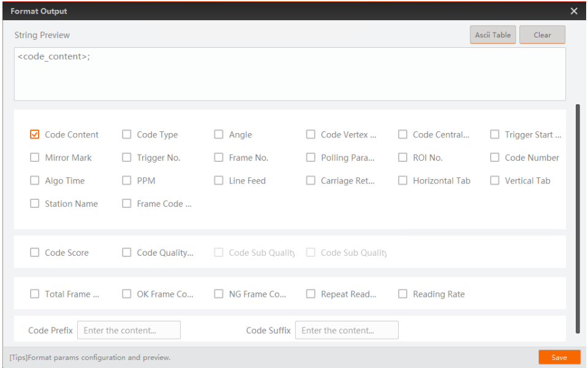Tick the Trigger Start checkbox
The image size is (588, 368).
495,134
